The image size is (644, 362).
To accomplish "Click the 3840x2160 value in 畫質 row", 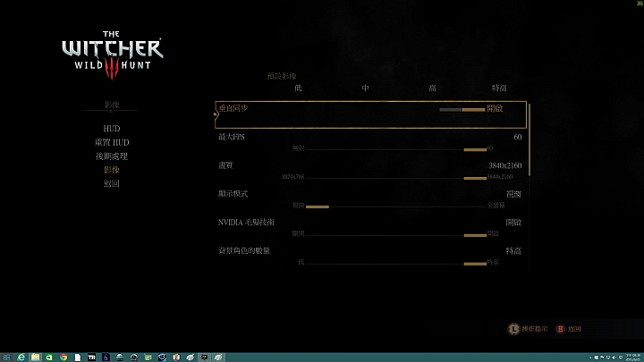I will [x=504, y=165].
